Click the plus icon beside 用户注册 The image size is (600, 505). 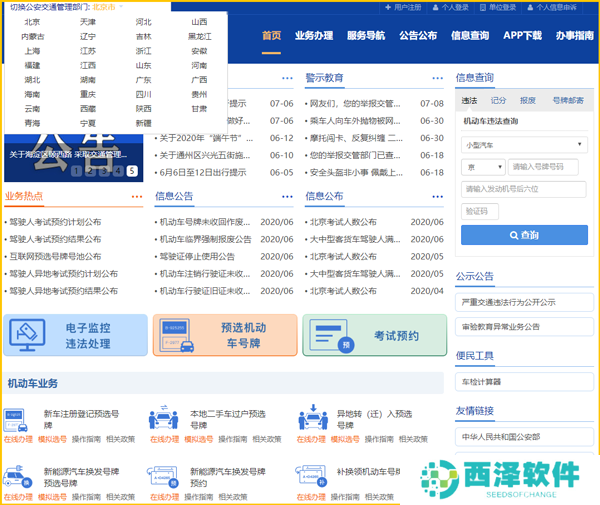[388, 7]
